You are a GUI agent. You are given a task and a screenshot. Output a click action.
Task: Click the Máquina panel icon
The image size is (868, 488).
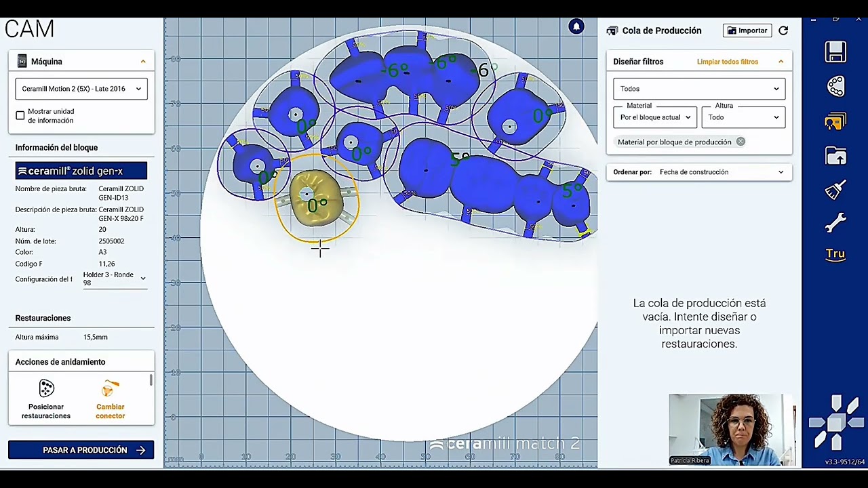coord(22,61)
